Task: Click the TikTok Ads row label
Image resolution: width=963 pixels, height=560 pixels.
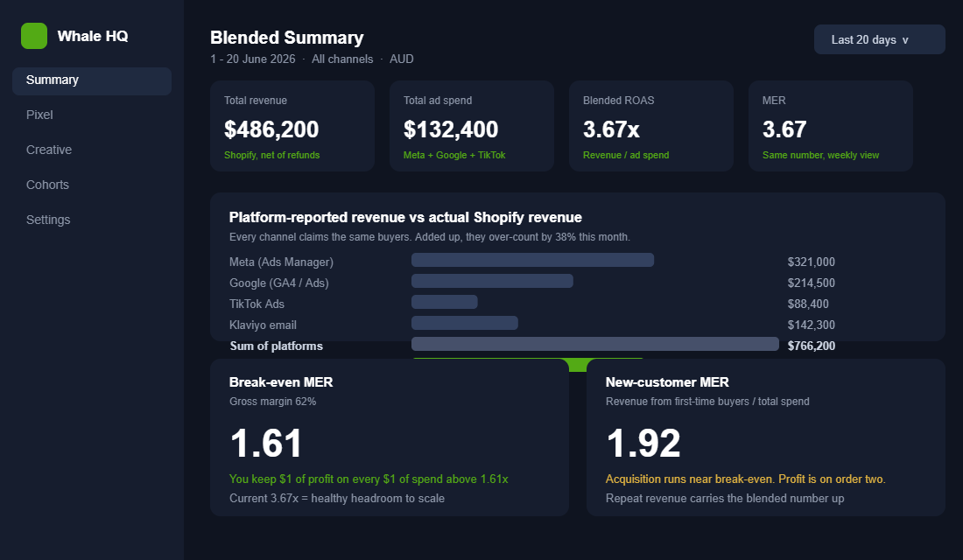Action: [x=257, y=304]
